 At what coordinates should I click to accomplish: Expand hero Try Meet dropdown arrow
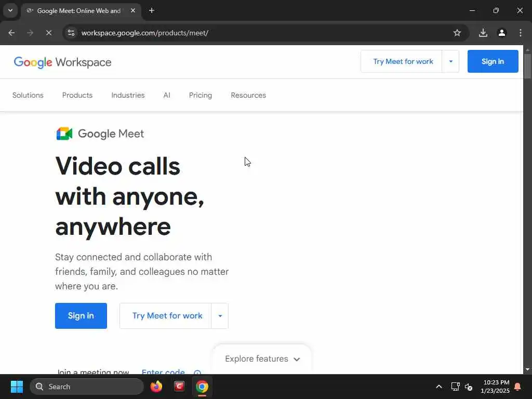pyautogui.click(x=220, y=316)
